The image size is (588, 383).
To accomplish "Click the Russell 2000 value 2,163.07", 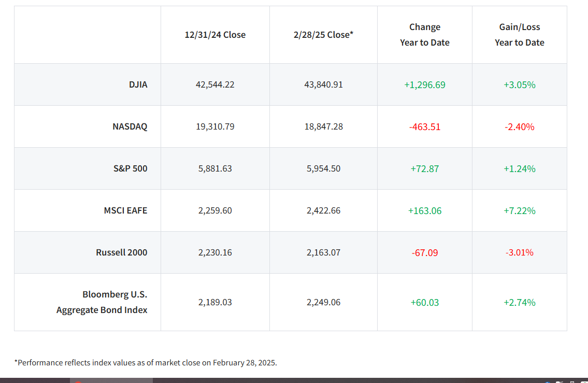I will 323,252.
